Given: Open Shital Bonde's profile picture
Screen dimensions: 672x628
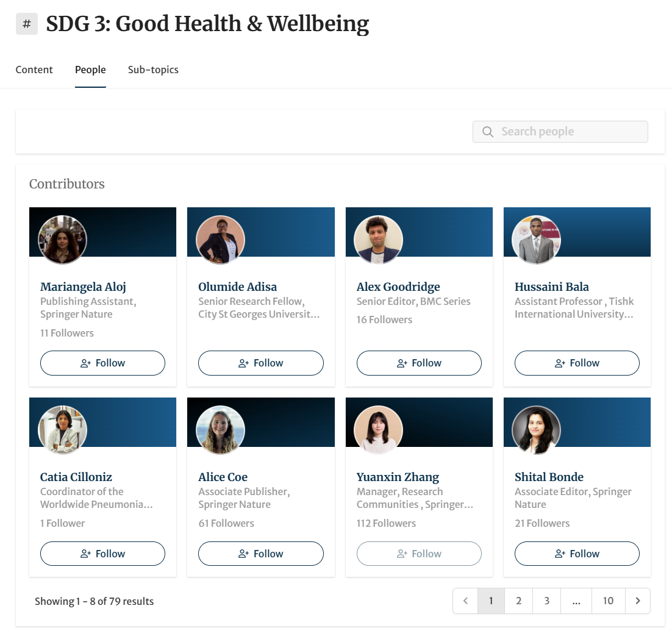Looking at the screenshot, I should click(x=537, y=430).
